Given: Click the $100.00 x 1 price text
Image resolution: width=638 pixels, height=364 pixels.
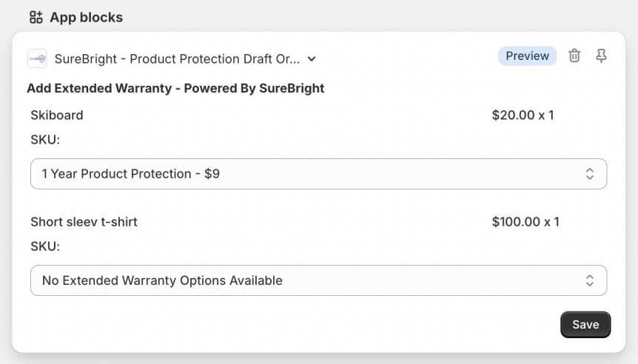Looking at the screenshot, I should pyautogui.click(x=525, y=222).
